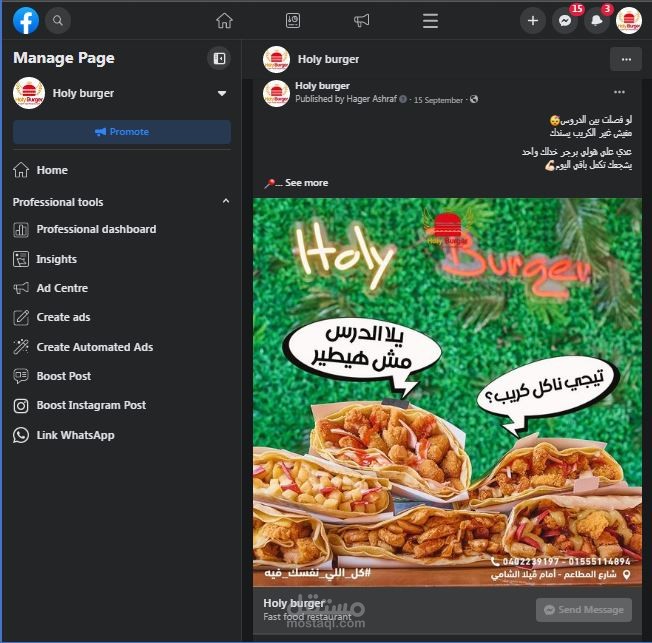The width and height of the screenshot is (652, 643).
Task: Click the Instagram icon in sidebar
Action: 21,406
